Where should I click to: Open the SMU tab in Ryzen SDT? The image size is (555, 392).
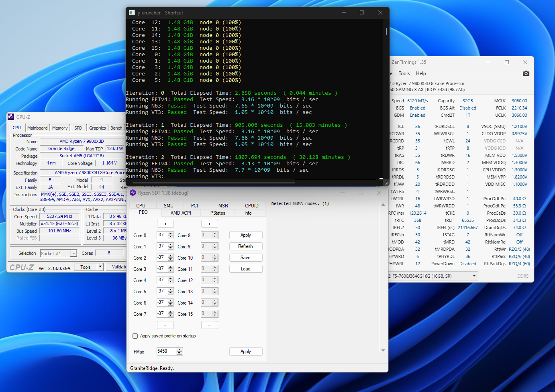[169, 205]
